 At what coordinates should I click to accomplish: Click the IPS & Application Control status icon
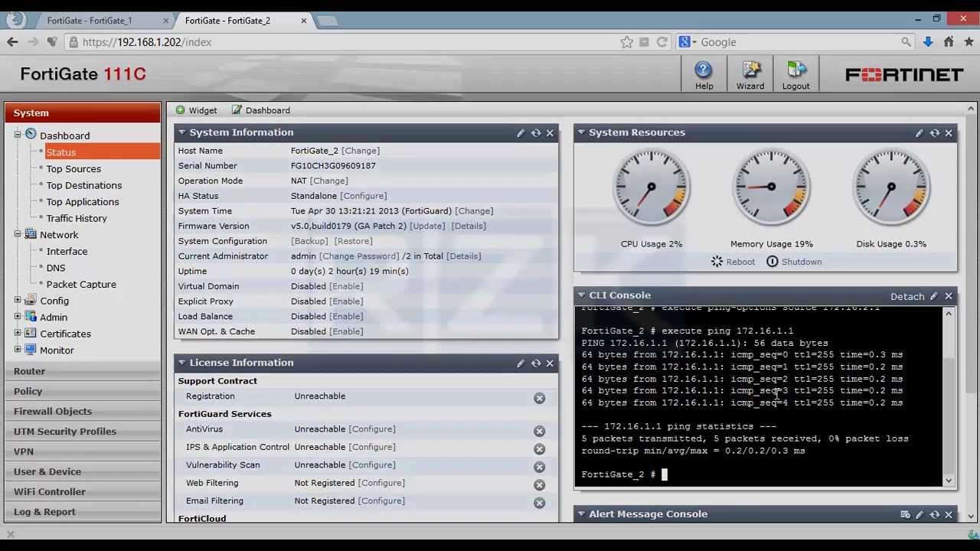(540, 449)
